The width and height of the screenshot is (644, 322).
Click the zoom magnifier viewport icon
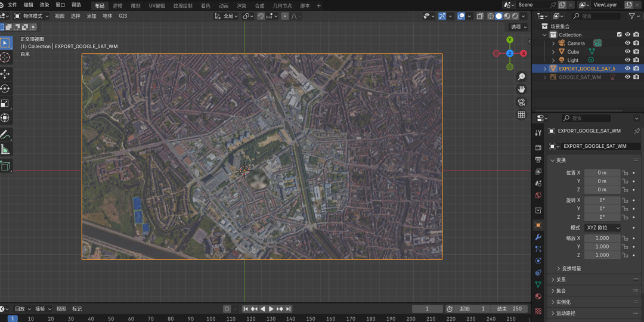click(x=521, y=77)
